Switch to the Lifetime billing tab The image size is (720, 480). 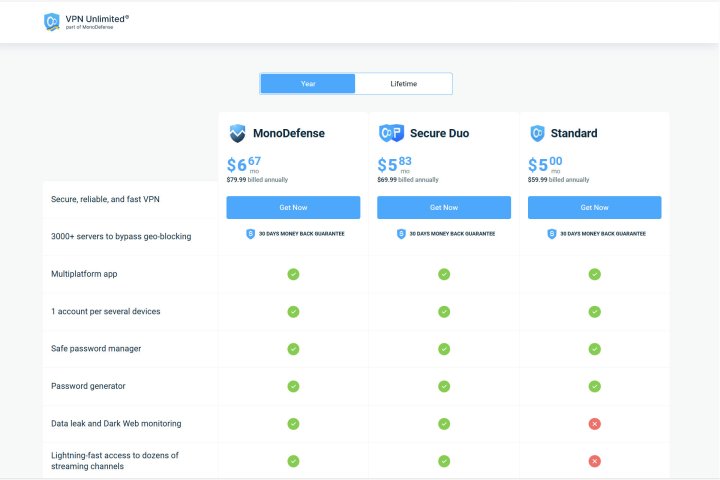pyautogui.click(x=404, y=84)
